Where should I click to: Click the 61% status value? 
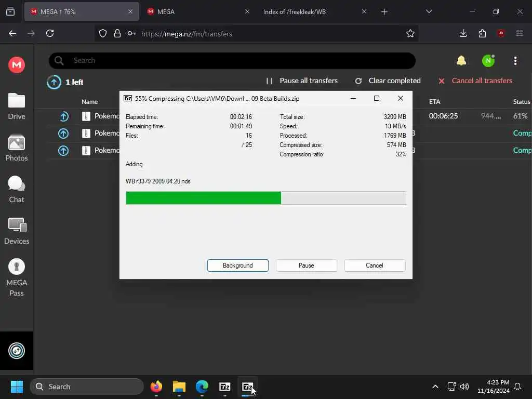pyautogui.click(x=520, y=116)
